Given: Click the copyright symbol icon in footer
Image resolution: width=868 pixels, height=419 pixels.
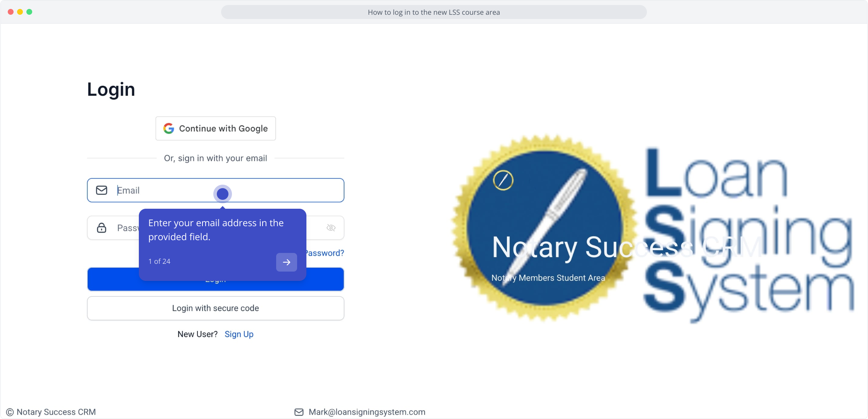Looking at the screenshot, I should [x=10, y=412].
